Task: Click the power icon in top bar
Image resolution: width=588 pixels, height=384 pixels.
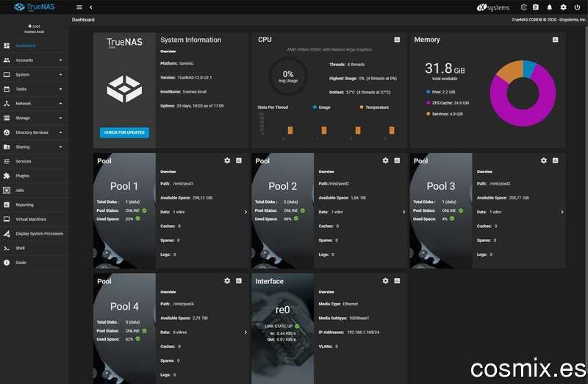Action: (x=577, y=7)
